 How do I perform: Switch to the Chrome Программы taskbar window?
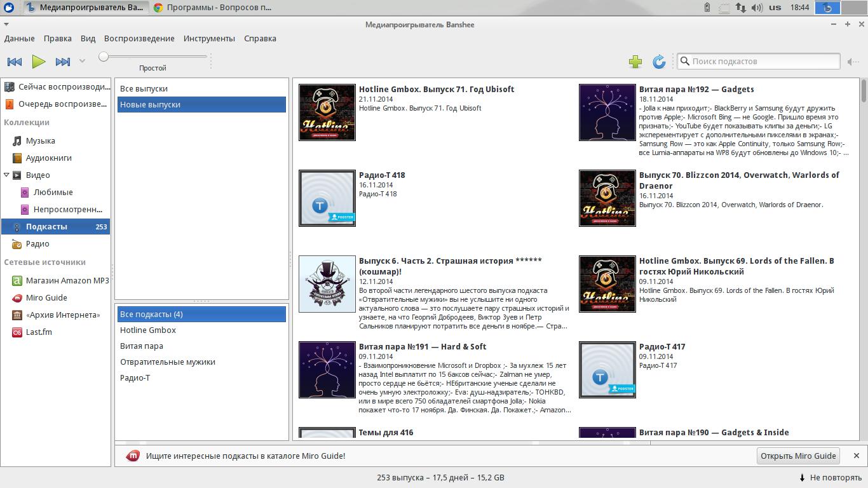[213, 8]
